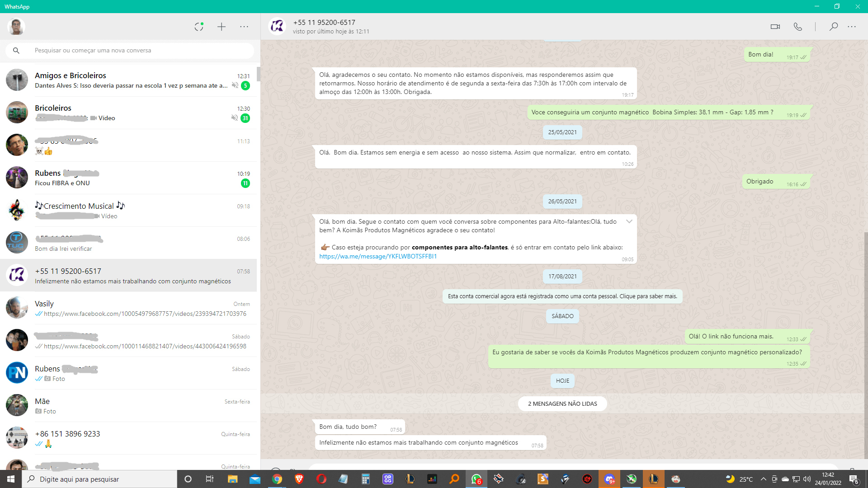Open Cortana circle on taskbar
868x488 pixels.
pyautogui.click(x=188, y=479)
